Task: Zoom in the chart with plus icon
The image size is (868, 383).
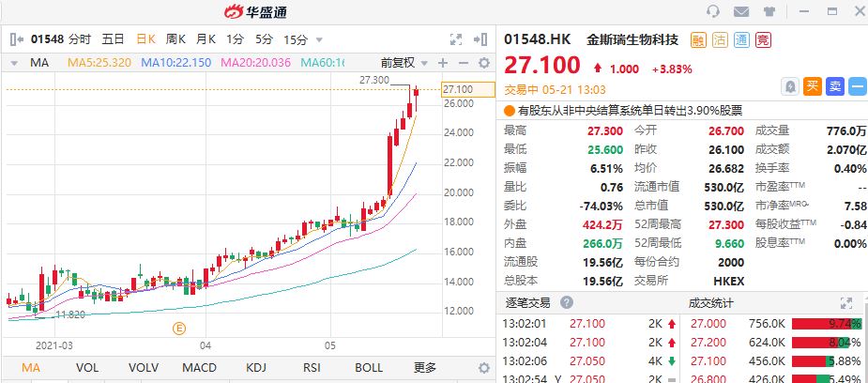Action: 442,63
